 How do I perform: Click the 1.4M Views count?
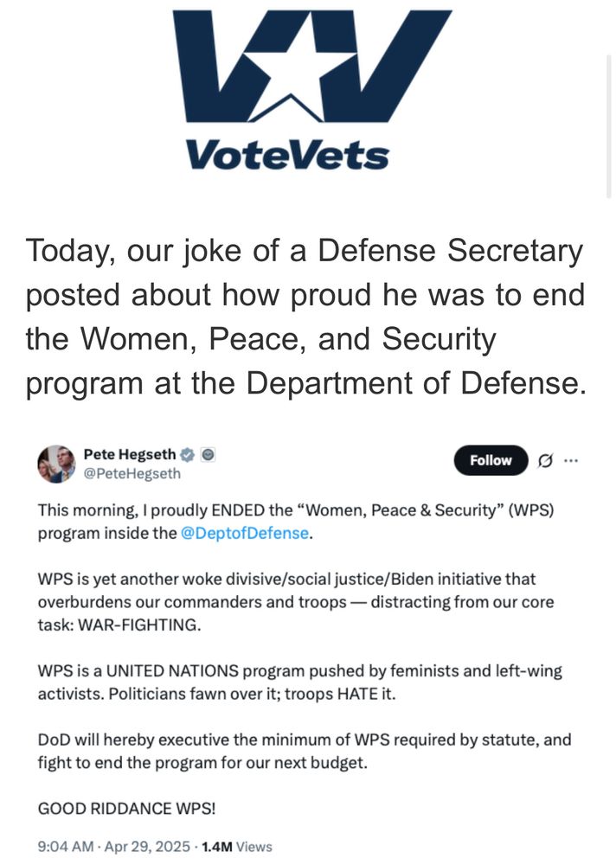[237, 846]
